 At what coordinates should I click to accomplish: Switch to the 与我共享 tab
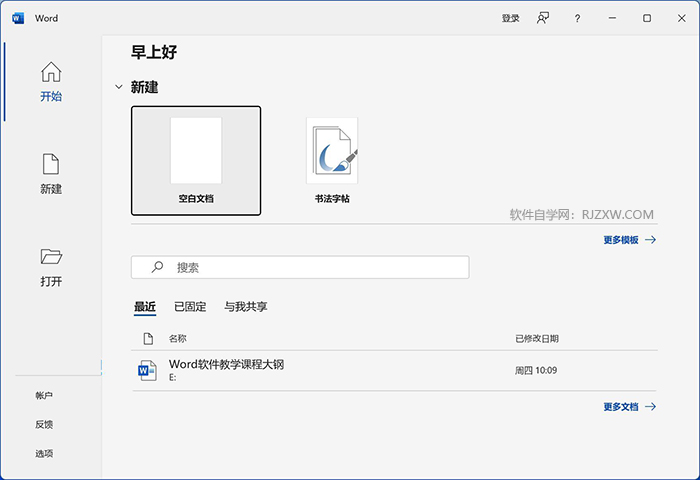[246, 307]
